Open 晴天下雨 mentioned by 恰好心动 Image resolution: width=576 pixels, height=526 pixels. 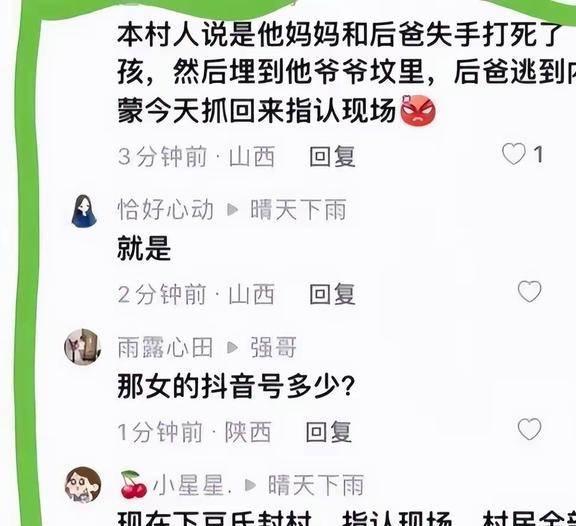(x=298, y=210)
